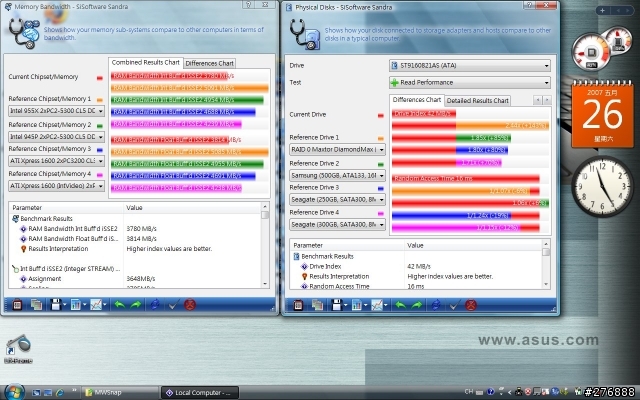Click the CPU meter gadget in sidebar
640x400 pixels.
[x=601, y=50]
